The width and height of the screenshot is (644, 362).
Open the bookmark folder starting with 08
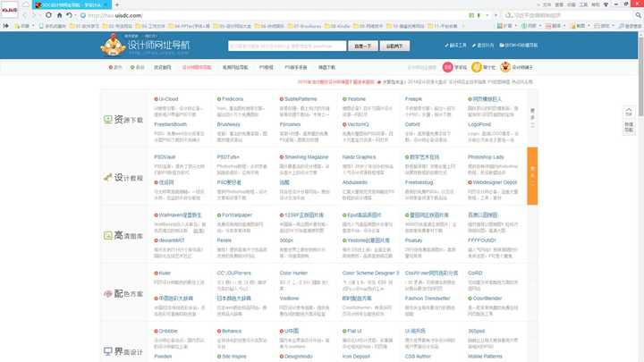click(x=337, y=26)
